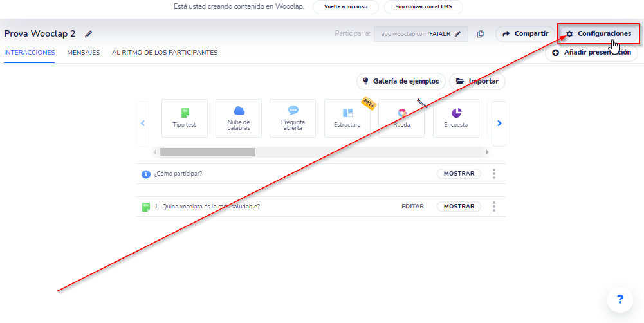Click the horizontal scrollbar under question types

click(207, 152)
